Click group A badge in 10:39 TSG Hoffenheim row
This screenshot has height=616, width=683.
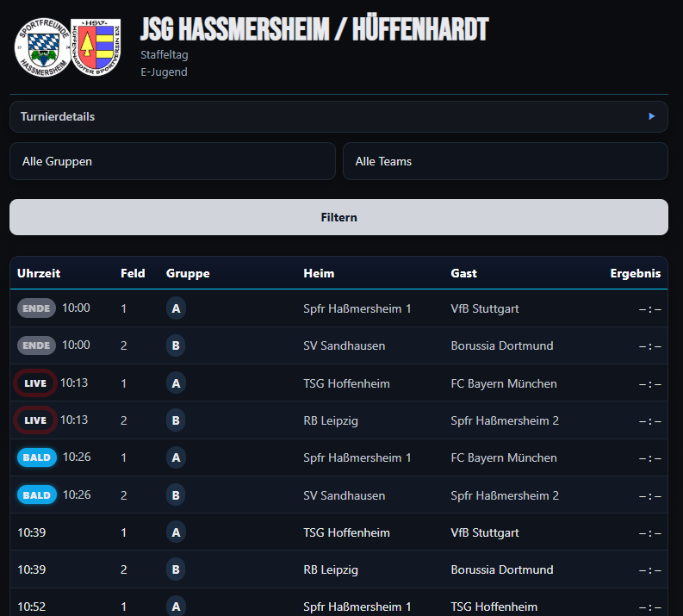(176, 532)
